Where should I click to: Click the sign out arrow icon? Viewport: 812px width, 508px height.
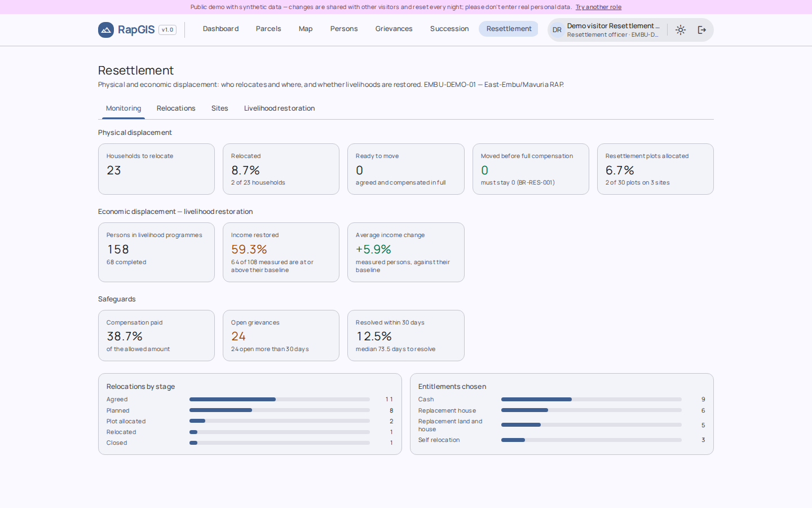(702, 30)
